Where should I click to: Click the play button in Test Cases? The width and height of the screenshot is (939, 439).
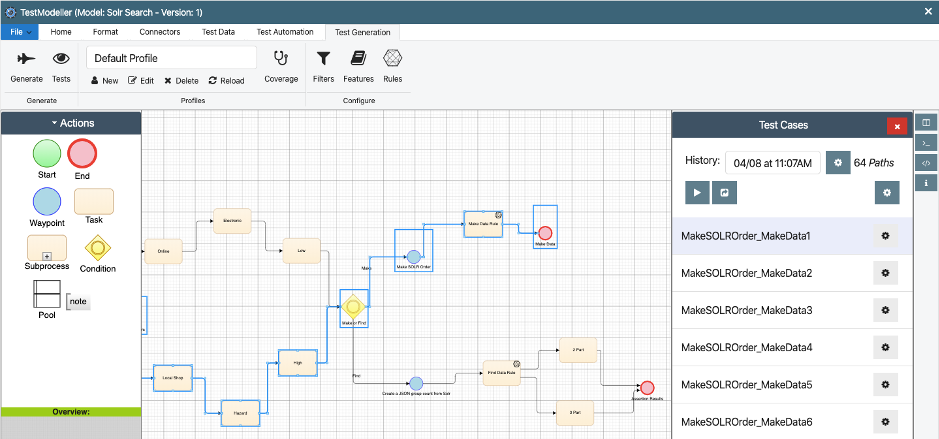point(697,192)
